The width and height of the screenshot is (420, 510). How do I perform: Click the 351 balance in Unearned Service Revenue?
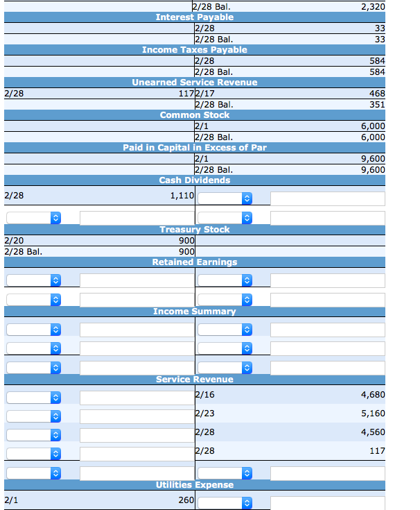tap(377, 105)
